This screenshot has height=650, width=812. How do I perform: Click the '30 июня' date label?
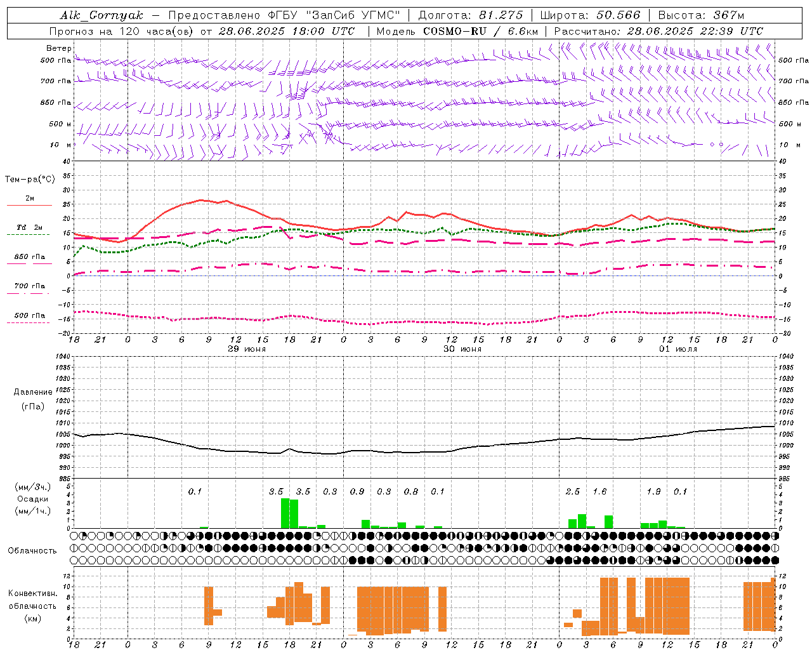(462, 349)
